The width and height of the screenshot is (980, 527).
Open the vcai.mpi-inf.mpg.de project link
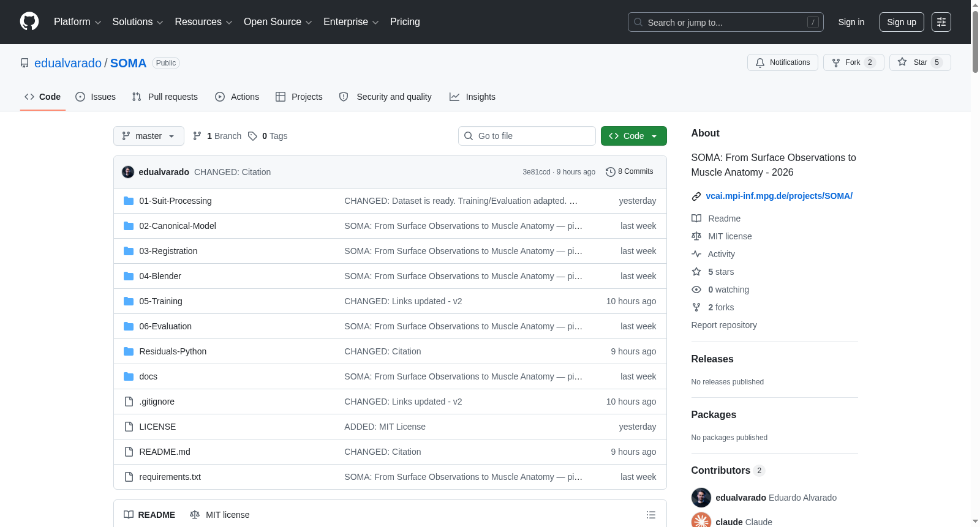click(x=779, y=196)
